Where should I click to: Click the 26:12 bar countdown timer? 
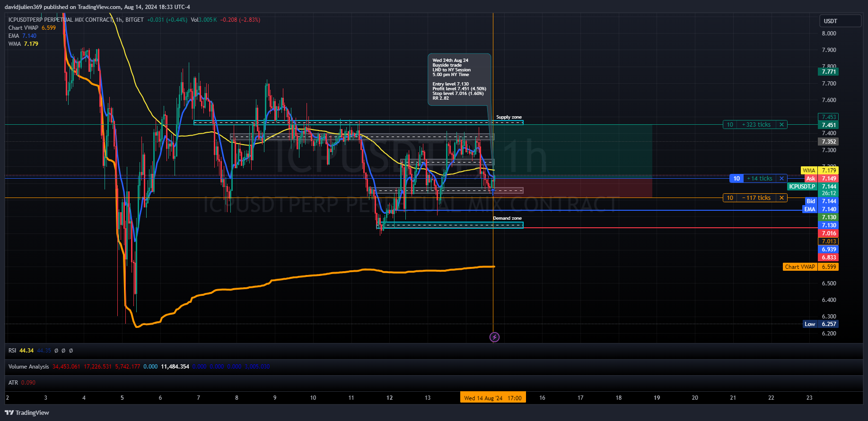pyautogui.click(x=828, y=193)
